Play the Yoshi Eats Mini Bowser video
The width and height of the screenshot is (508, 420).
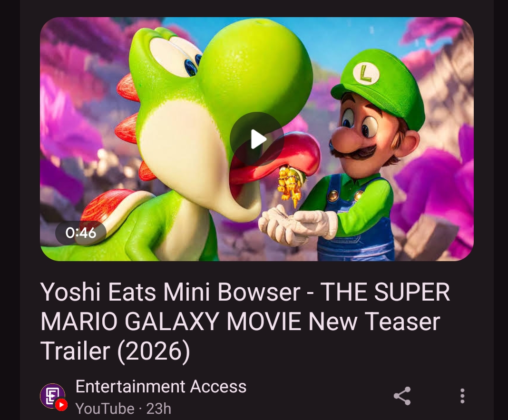[257, 139]
